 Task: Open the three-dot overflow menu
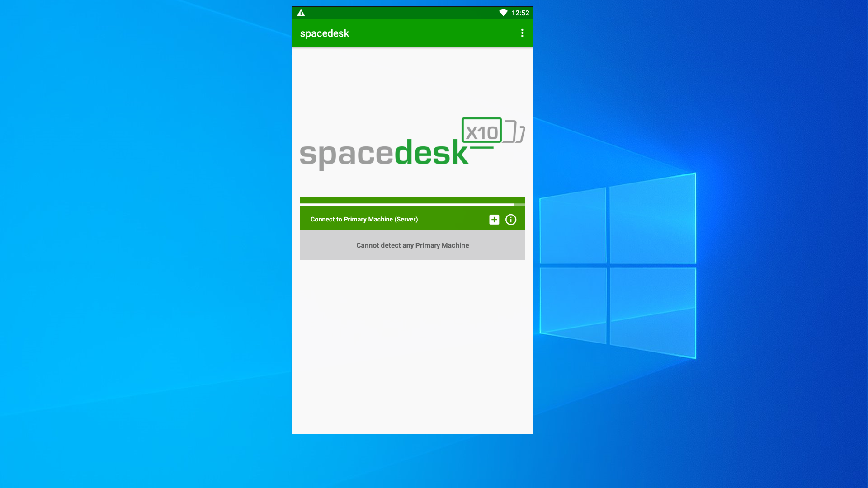point(522,33)
